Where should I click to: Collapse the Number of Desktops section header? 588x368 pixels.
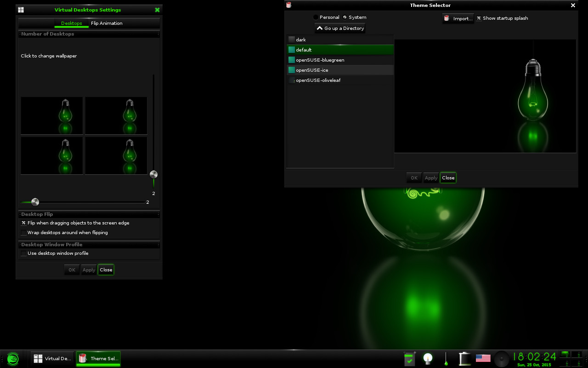pos(89,34)
